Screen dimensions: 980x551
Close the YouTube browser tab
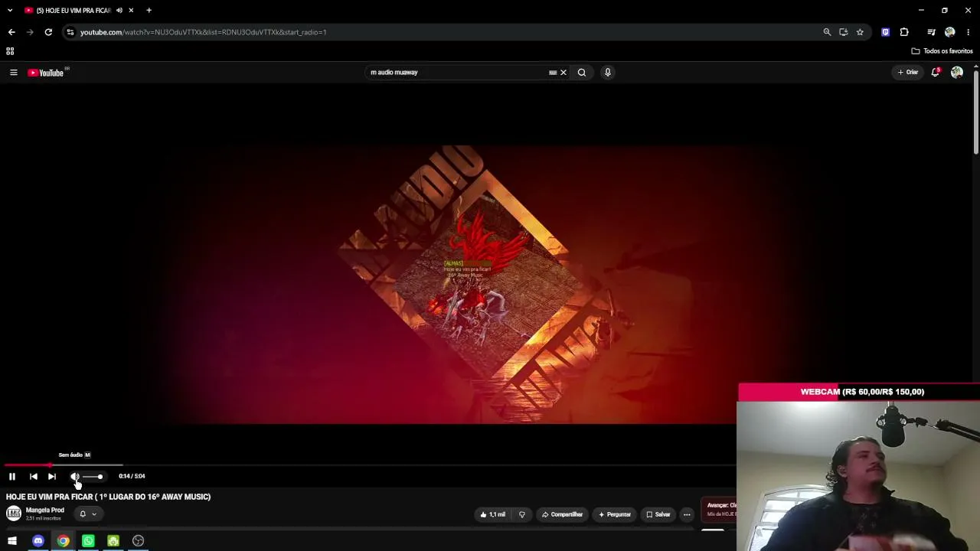click(x=131, y=10)
